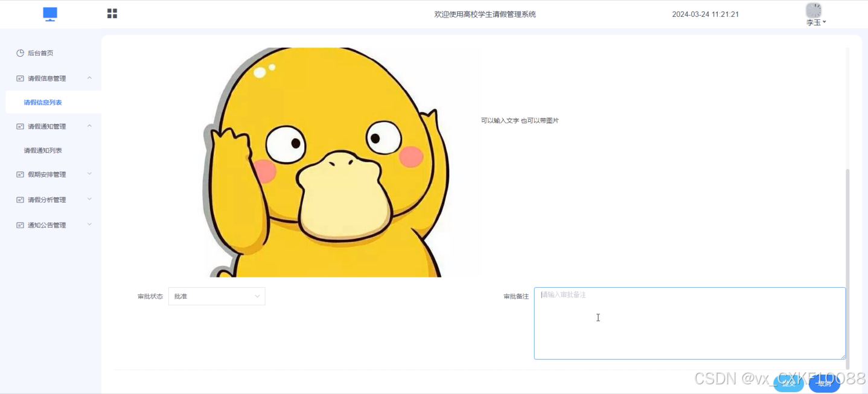Select the 请假信息列表 submenu item
The width and height of the screenshot is (868, 394).
click(43, 103)
